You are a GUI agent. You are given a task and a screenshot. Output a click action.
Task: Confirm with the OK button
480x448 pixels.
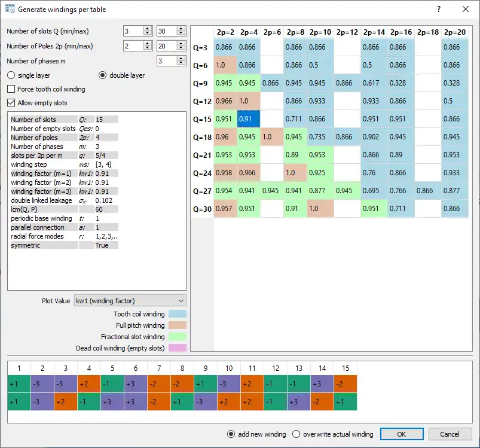[x=402, y=434]
